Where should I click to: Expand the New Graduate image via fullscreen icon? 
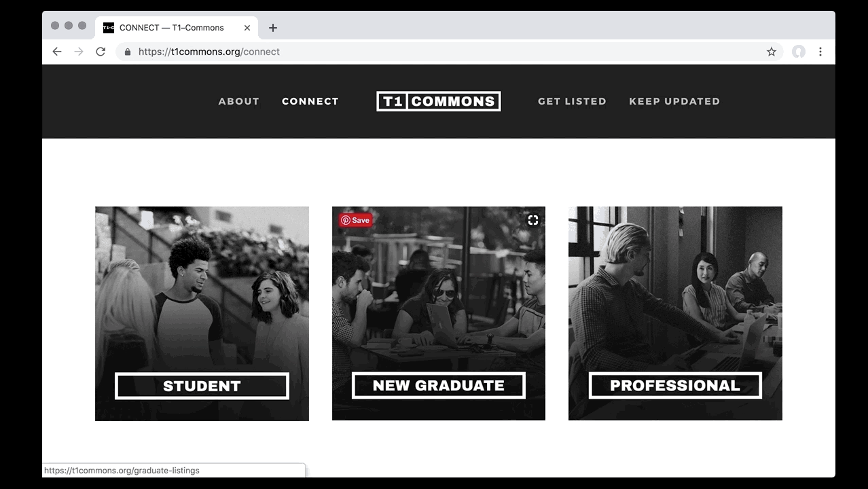point(533,219)
